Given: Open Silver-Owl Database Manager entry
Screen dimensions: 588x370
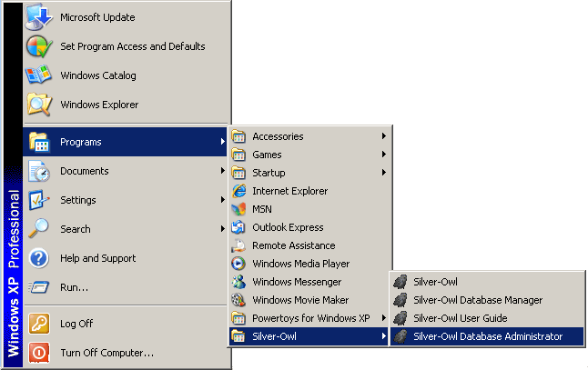Looking at the screenshot, I should point(487,300).
